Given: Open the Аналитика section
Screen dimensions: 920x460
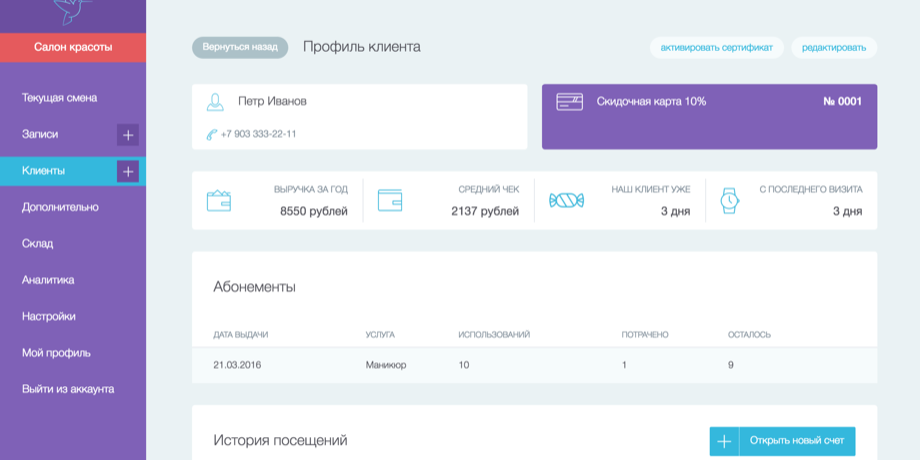Looking at the screenshot, I should click(x=48, y=280).
